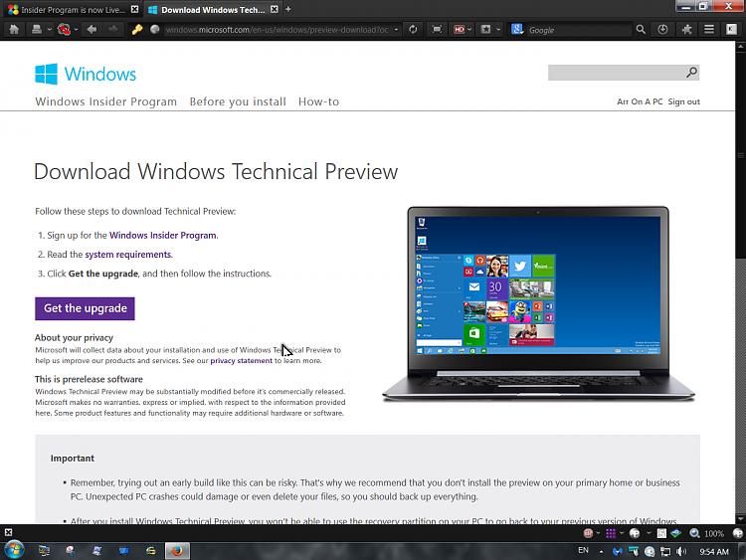Click the scroll down arrow
746x560 pixels.
click(x=740, y=518)
